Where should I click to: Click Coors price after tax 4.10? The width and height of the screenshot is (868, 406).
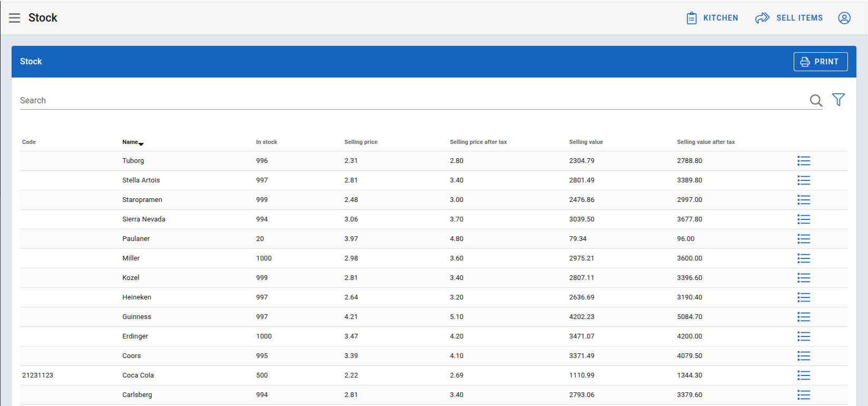457,356
